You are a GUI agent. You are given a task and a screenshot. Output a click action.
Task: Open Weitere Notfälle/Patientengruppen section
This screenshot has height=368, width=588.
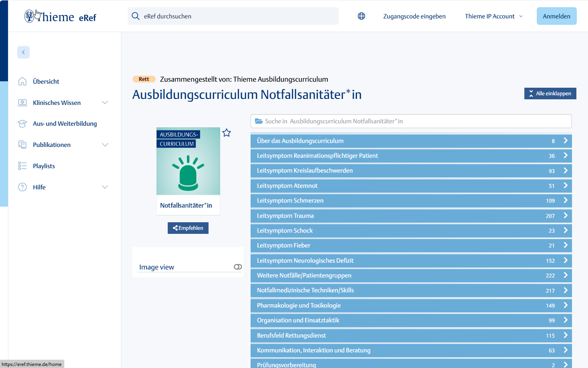[x=411, y=275]
